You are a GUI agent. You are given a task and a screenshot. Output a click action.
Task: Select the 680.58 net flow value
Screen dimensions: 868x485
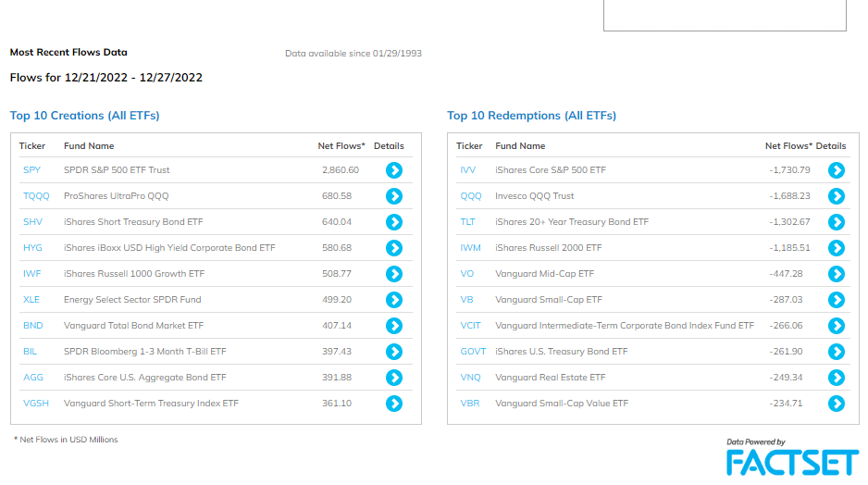[x=337, y=196]
